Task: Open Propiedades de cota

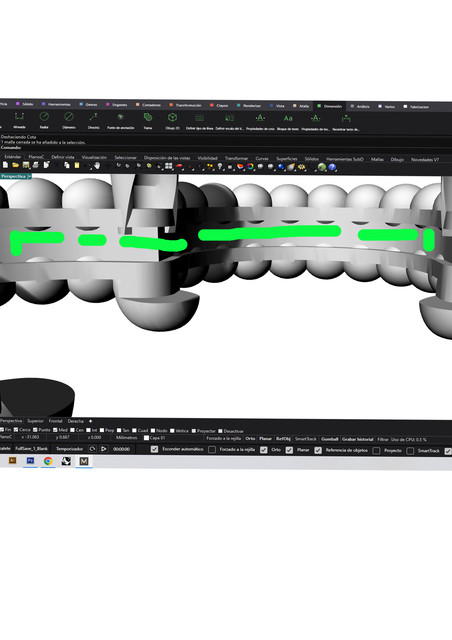Action: tap(260, 122)
